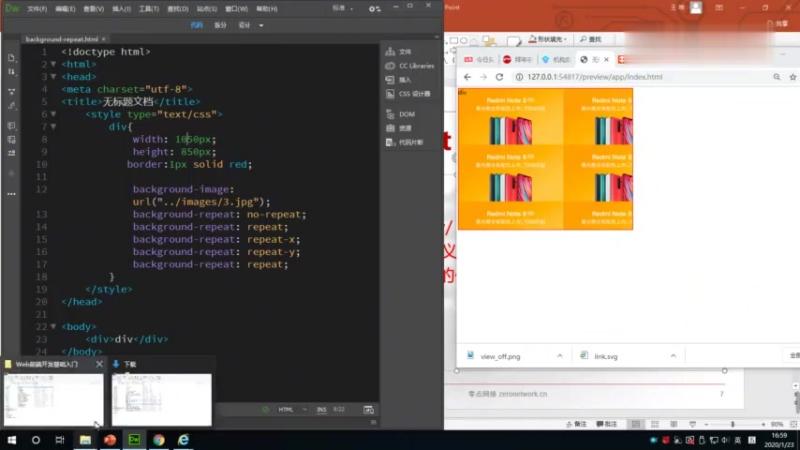Click the Chrome address bar URL
This screenshot has height=450, width=800.
(594, 77)
